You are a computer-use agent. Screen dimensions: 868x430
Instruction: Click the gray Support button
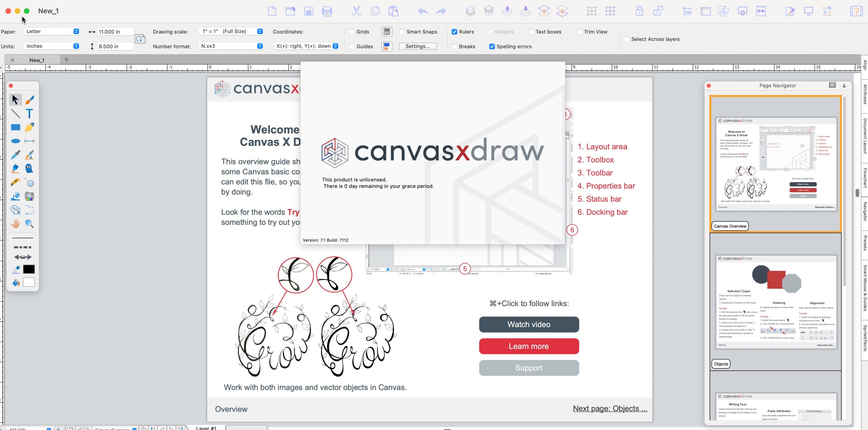(529, 368)
